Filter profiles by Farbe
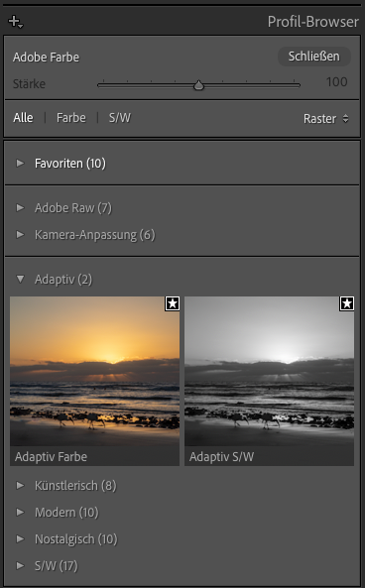The width and height of the screenshot is (365, 588). click(x=70, y=118)
